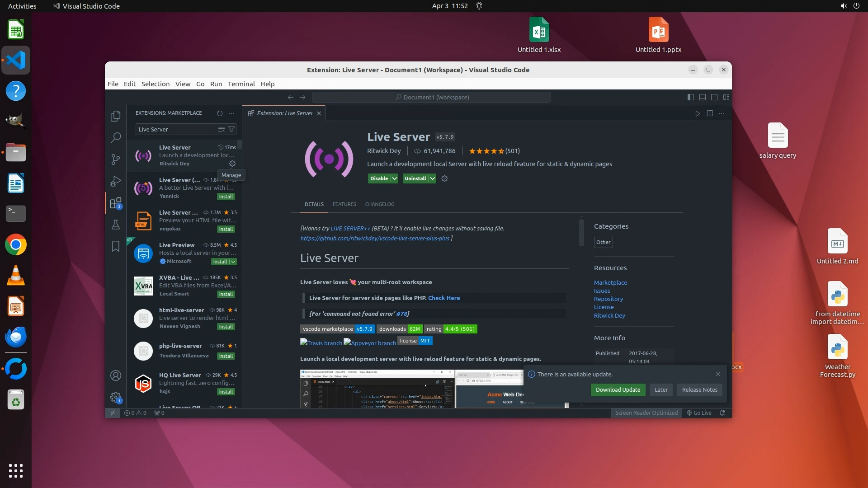Toggle the primary side bar layout icon

tap(690, 97)
